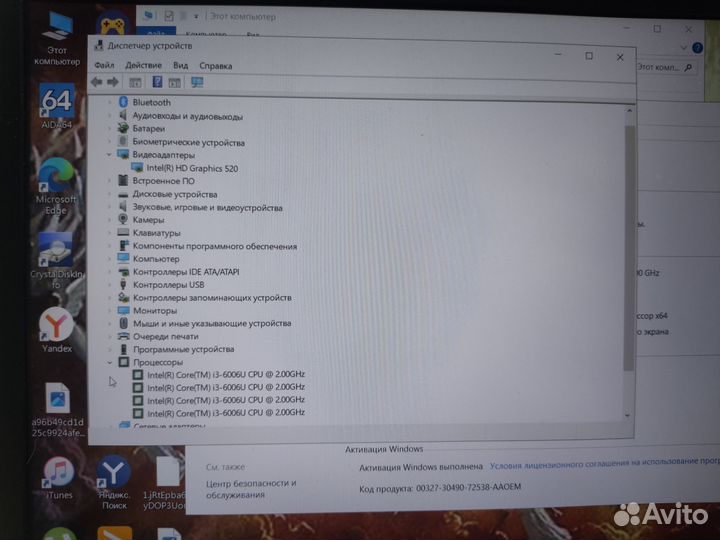Click the scan for hardware changes monitor icon
The width and height of the screenshot is (720, 540).
point(197,83)
